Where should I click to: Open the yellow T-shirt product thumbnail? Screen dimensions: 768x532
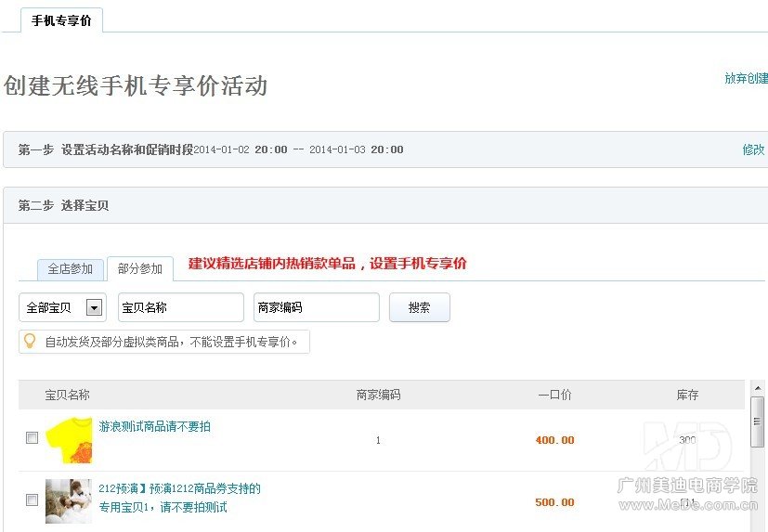69,440
